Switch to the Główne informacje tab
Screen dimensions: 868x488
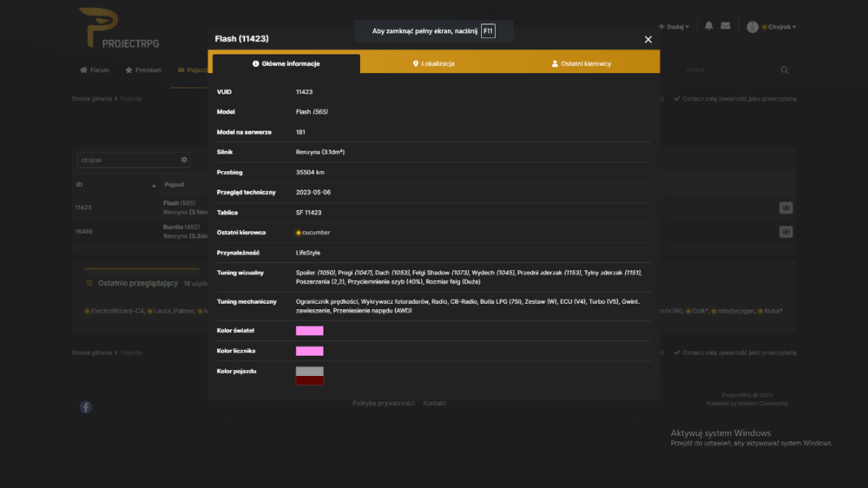(x=286, y=63)
